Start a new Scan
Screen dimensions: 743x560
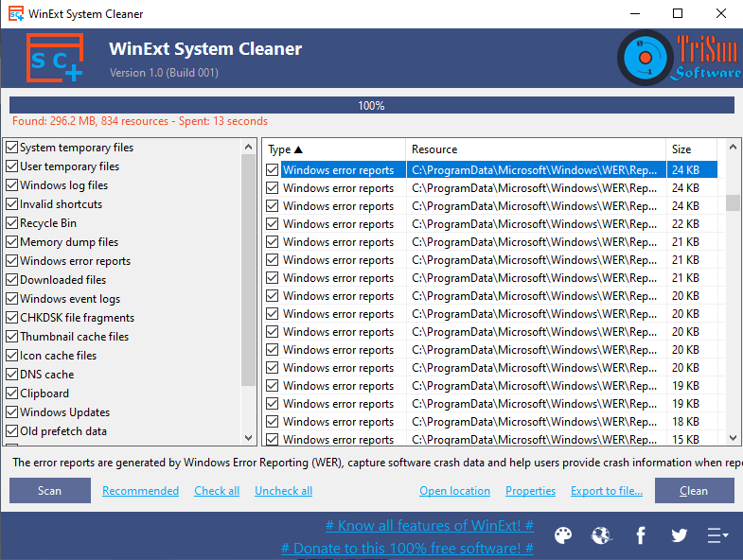50,490
